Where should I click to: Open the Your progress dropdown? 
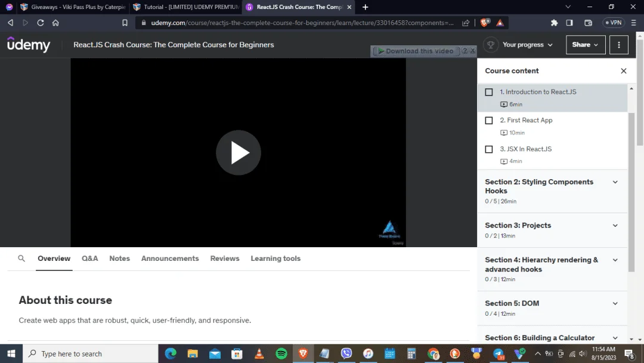pos(527,45)
